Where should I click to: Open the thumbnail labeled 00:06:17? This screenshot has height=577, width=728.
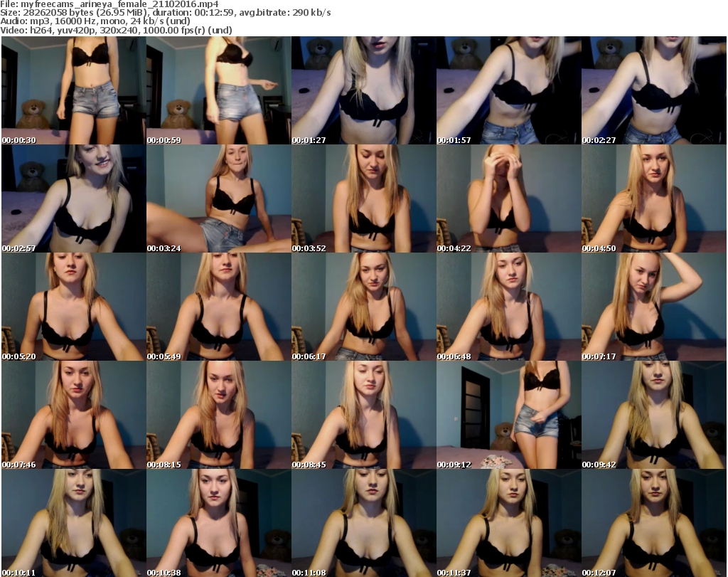point(363,307)
